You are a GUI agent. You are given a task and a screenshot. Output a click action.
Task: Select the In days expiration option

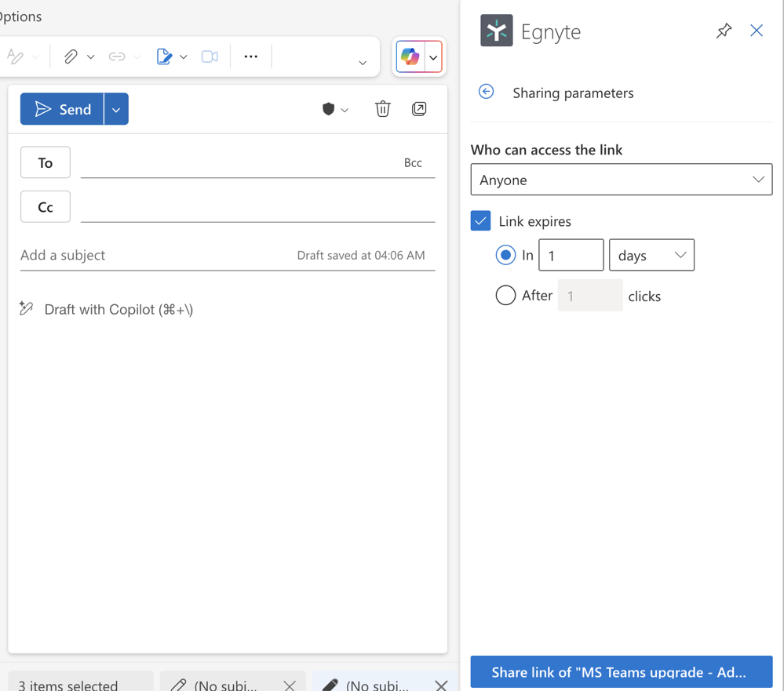(505, 255)
